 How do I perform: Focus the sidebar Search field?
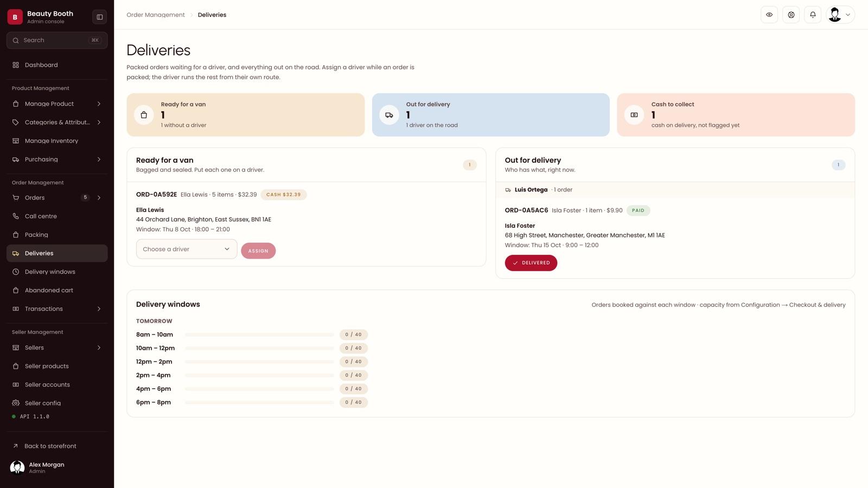pos(57,40)
